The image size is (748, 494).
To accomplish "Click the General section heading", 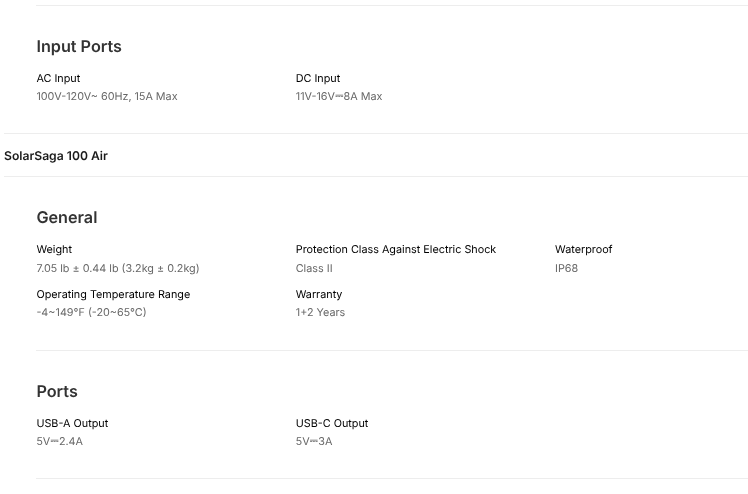I will pos(67,218).
